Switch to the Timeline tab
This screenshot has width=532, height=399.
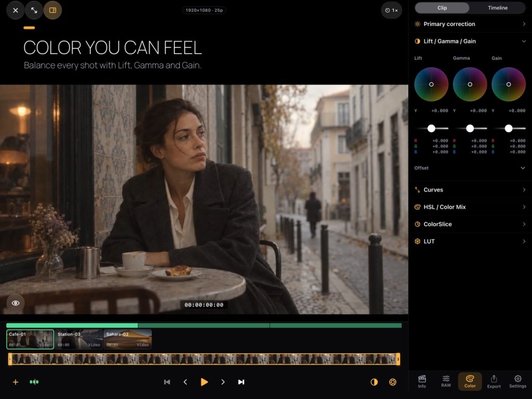pos(498,8)
